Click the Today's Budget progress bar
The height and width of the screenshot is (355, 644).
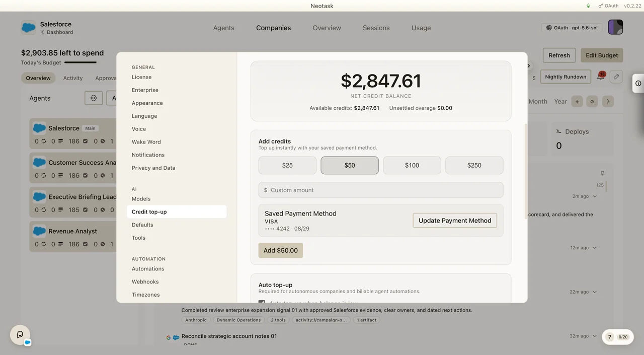[80, 62]
